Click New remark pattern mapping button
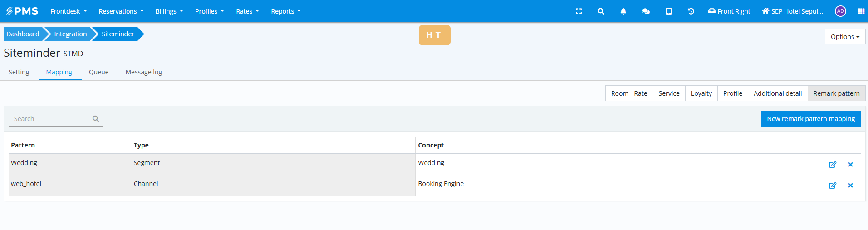 point(810,119)
